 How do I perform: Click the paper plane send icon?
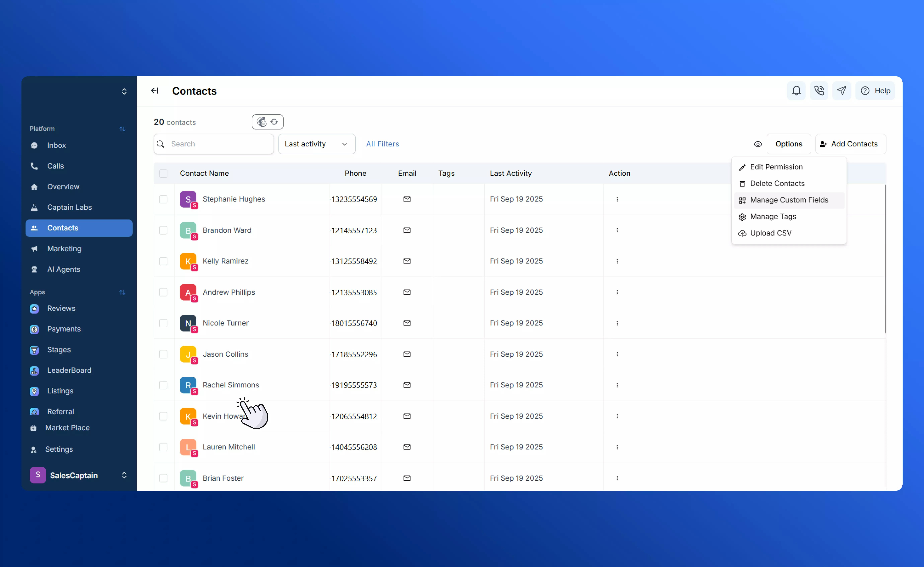[x=841, y=91]
